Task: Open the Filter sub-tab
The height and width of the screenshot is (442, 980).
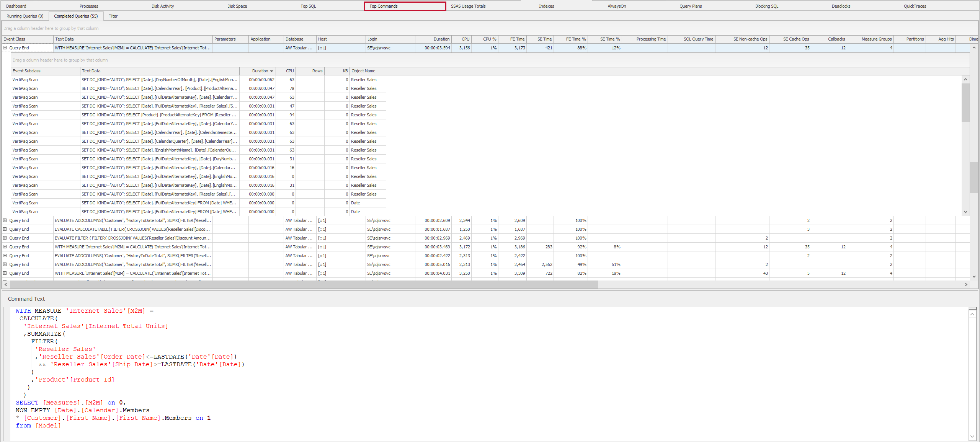Action: point(113,16)
